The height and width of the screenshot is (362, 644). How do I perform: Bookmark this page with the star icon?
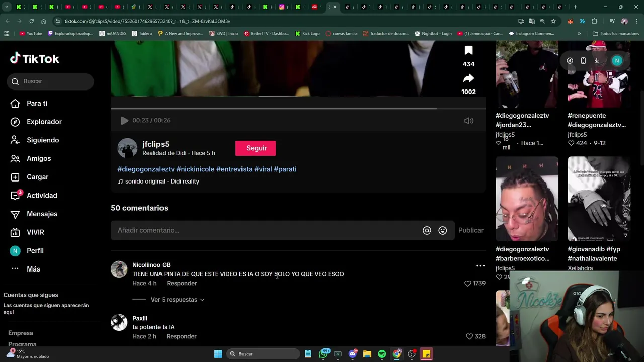[x=553, y=21]
